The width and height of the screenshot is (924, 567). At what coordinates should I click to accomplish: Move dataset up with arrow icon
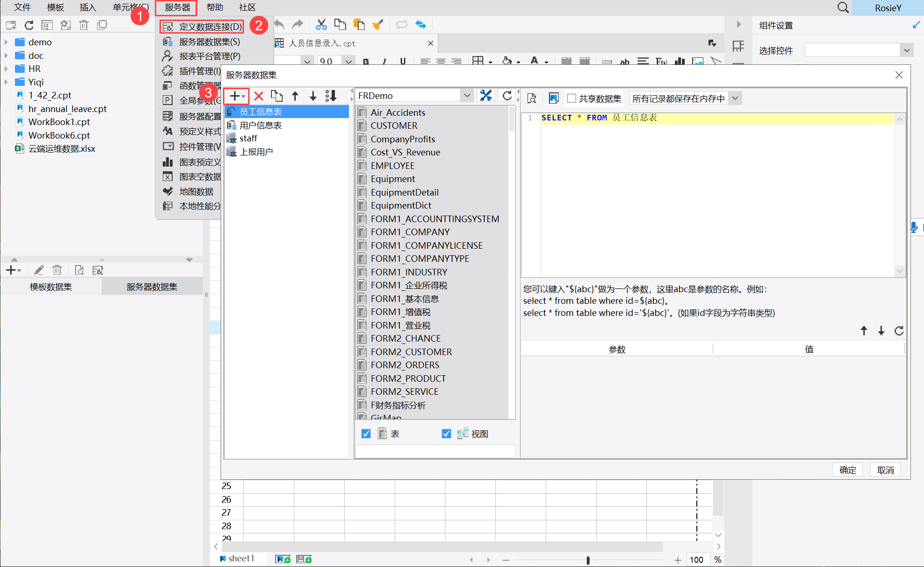coord(295,96)
